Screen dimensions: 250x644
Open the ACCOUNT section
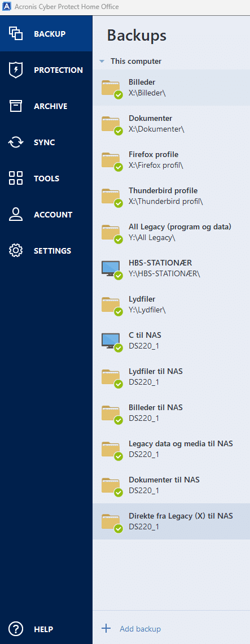tap(53, 215)
